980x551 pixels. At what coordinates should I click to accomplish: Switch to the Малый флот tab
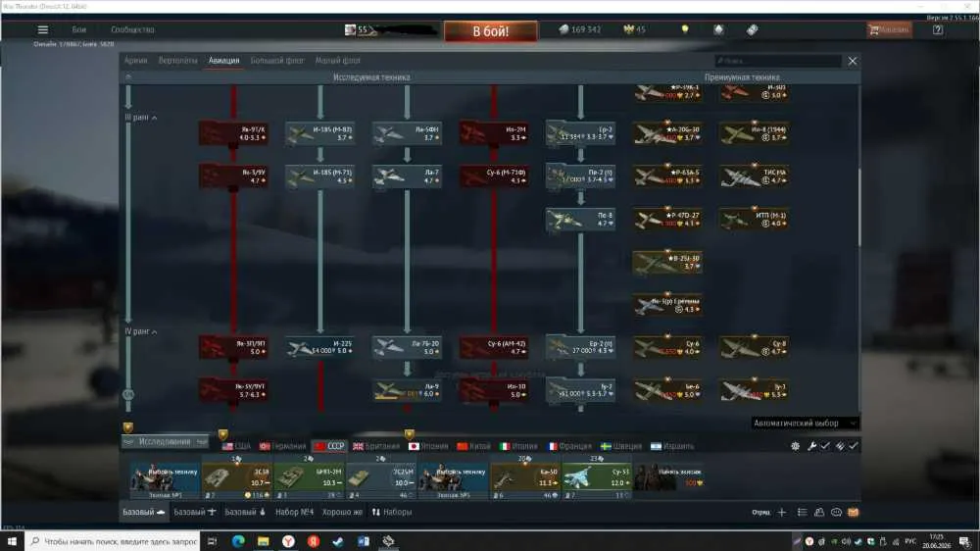(x=337, y=61)
